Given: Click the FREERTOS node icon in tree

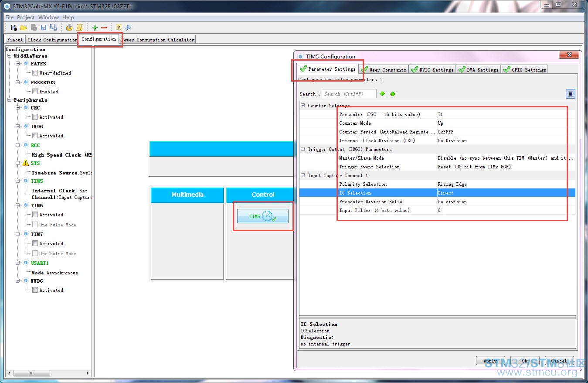Looking at the screenshot, I should 26,82.
